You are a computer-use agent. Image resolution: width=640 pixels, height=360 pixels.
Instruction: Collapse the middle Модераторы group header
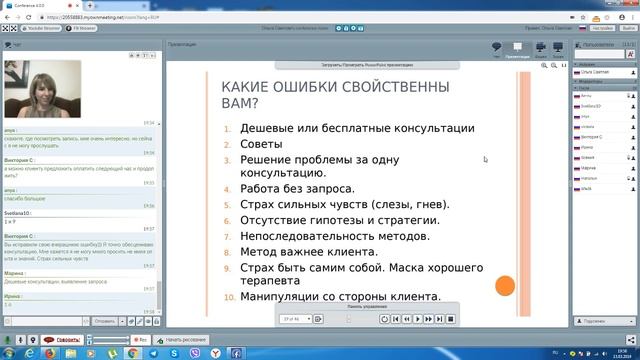[x=604, y=81]
